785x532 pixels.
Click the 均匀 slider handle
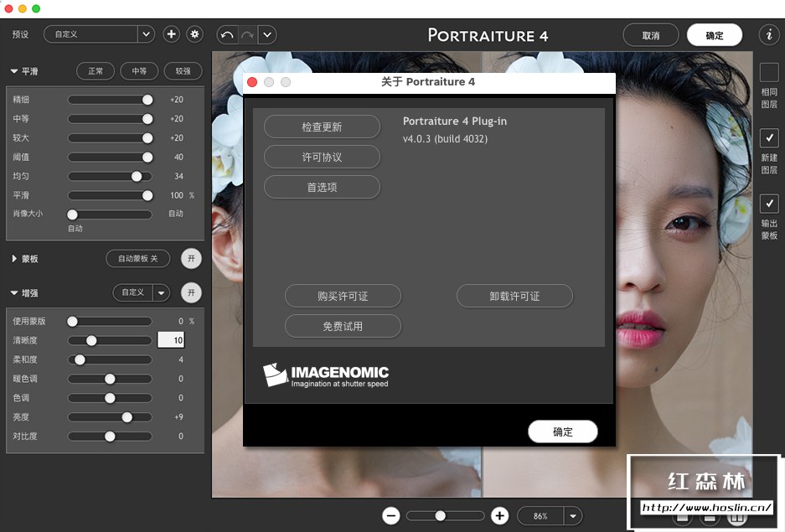137,176
